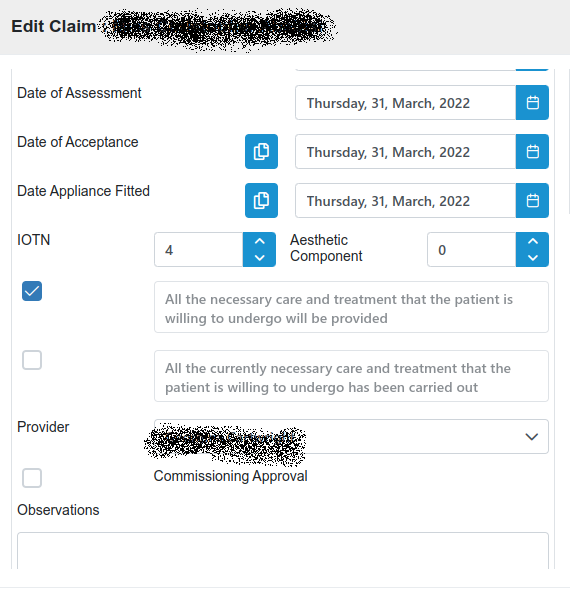Click the Date Appliance Fitted text field
The width and height of the screenshot is (570, 590).
coord(406,200)
